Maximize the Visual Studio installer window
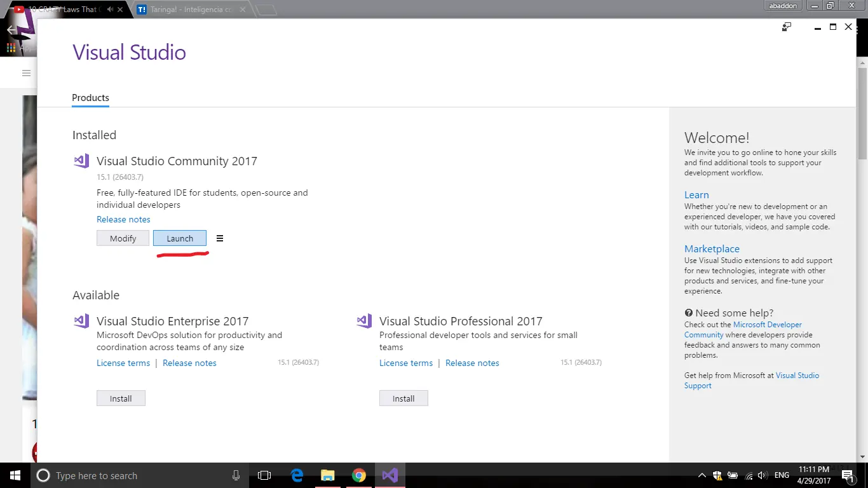 833,27
